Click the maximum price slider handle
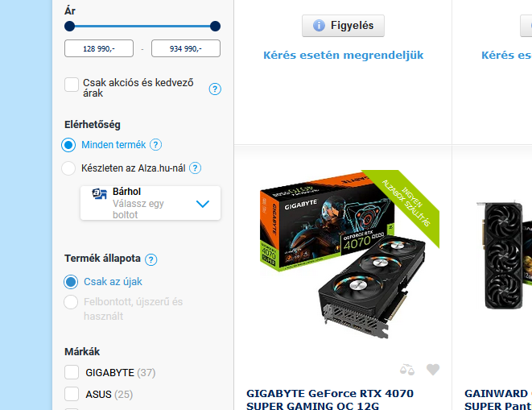Screen dimensions: 532x410 [215, 26]
